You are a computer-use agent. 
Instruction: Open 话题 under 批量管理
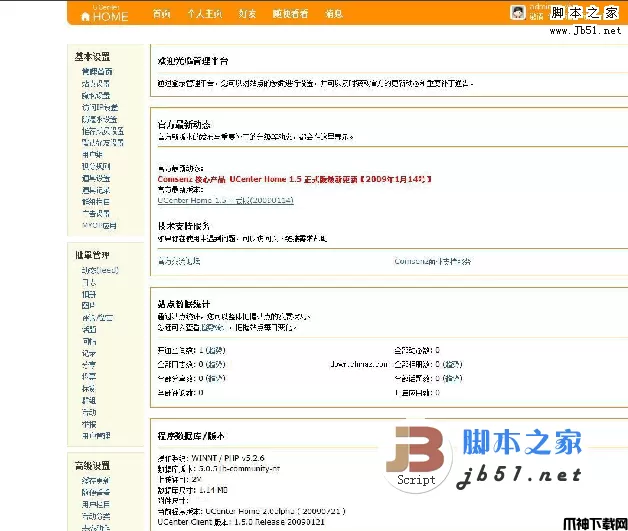[89, 330]
